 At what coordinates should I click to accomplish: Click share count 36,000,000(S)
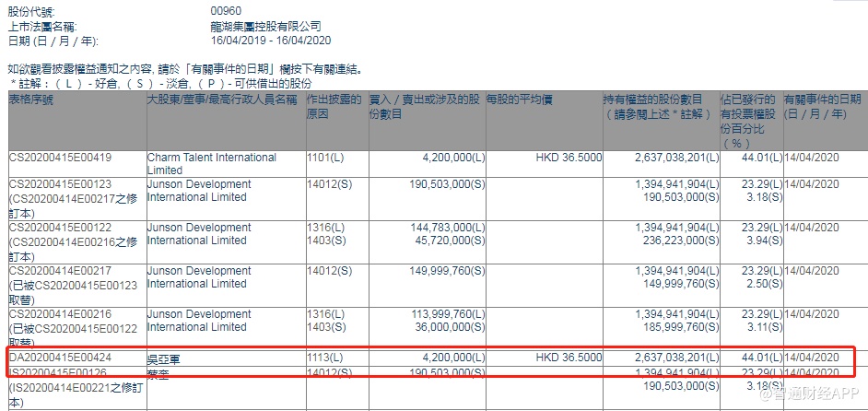[x=450, y=327]
